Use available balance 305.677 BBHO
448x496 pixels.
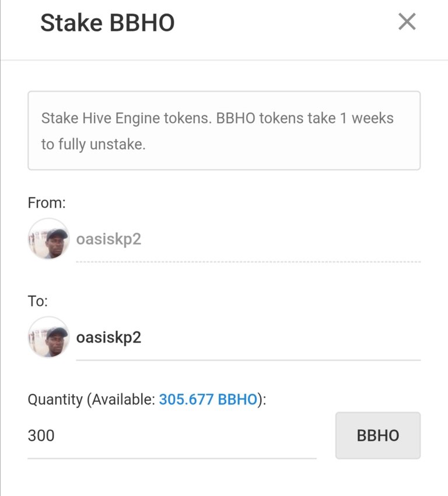point(208,399)
